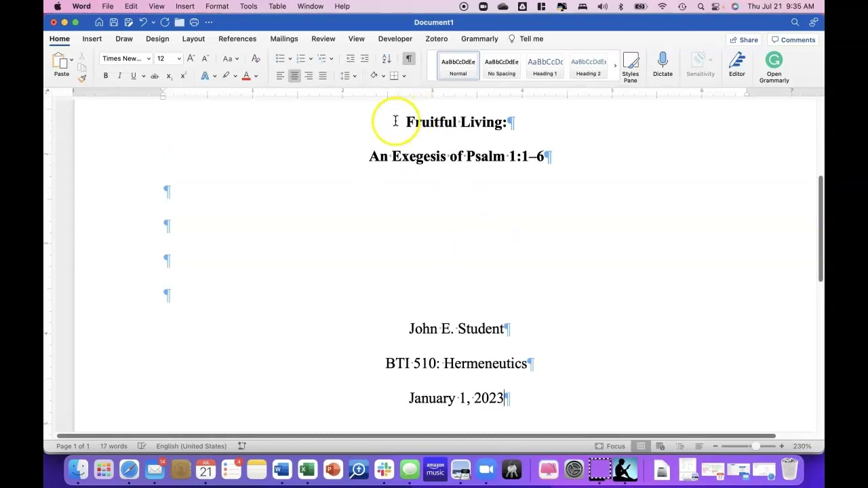
Task: Open the numbered list dropdown arrow
Action: point(311,59)
